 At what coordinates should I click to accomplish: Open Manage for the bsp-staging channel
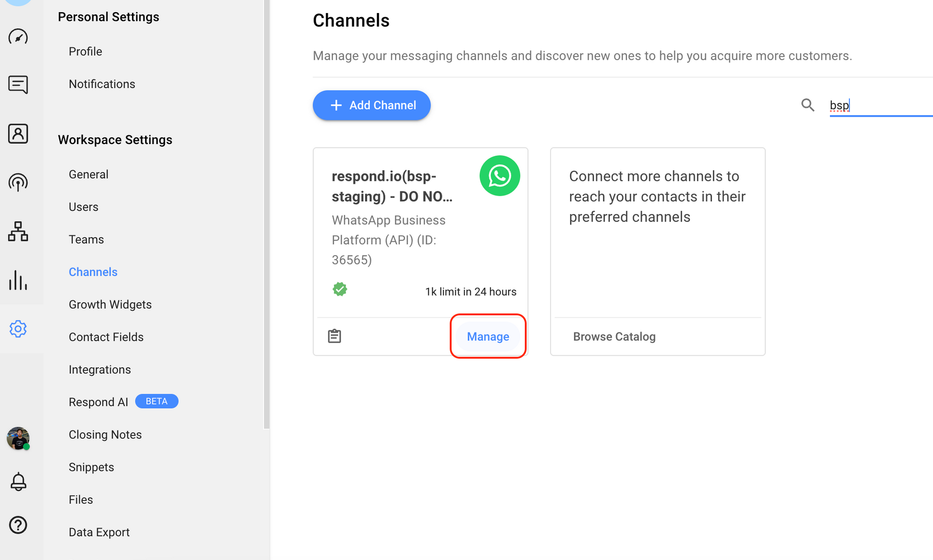click(x=488, y=336)
